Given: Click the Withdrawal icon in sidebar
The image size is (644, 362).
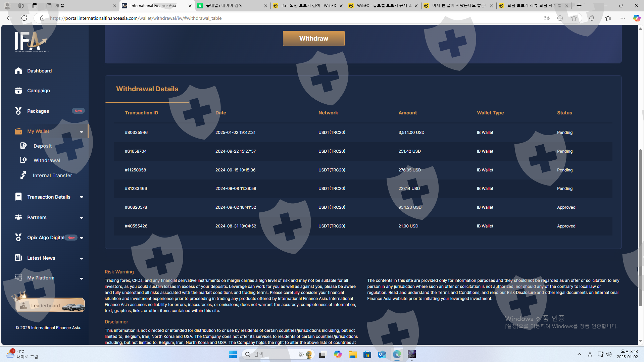Looking at the screenshot, I should [23, 160].
